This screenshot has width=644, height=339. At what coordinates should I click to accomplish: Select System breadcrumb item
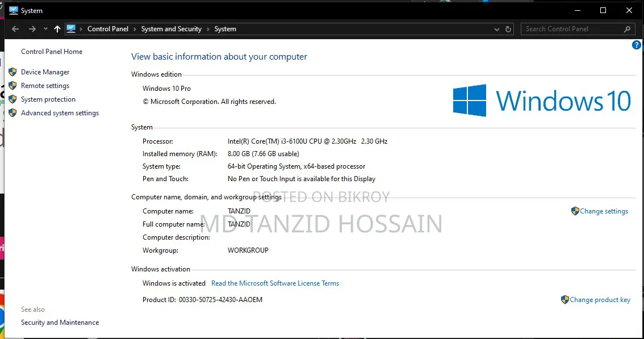[x=225, y=29]
